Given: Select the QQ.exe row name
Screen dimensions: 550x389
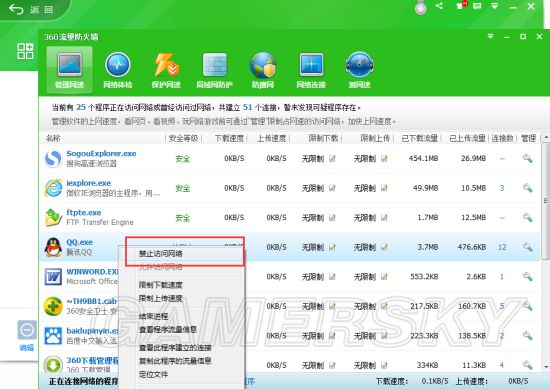Looking at the screenshot, I should (x=80, y=242).
